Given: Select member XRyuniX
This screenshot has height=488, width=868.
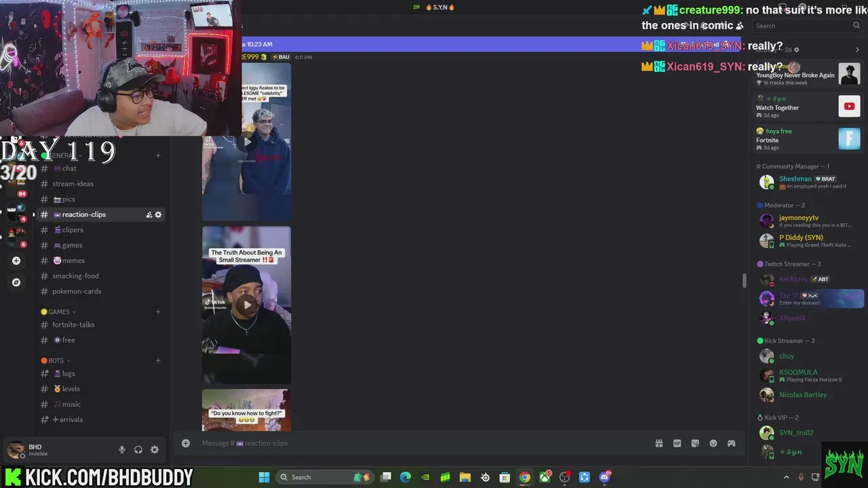Looking at the screenshot, I should coord(808,318).
